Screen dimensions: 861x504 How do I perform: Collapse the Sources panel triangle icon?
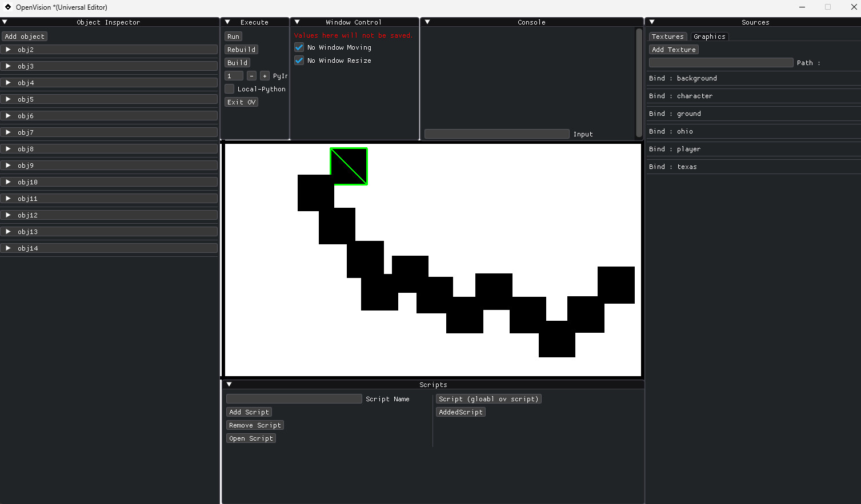coord(651,22)
